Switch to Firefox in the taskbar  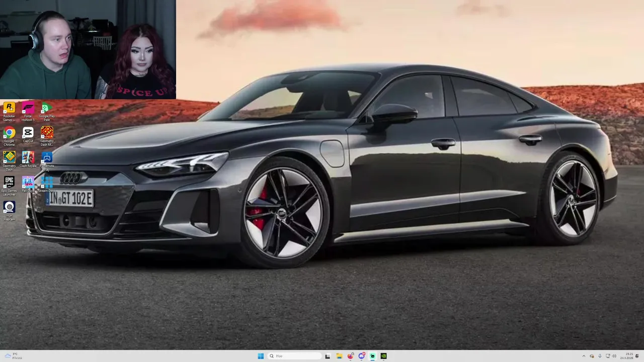350,356
